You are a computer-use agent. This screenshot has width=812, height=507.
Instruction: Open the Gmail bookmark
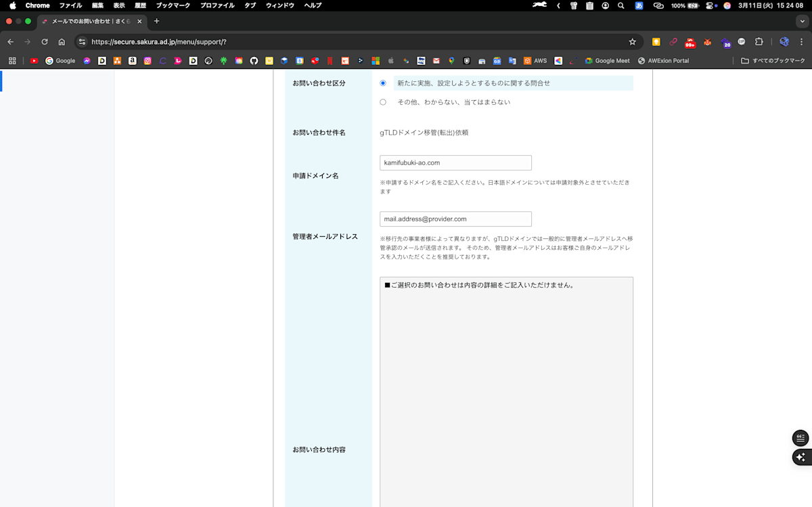pyautogui.click(x=436, y=60)
